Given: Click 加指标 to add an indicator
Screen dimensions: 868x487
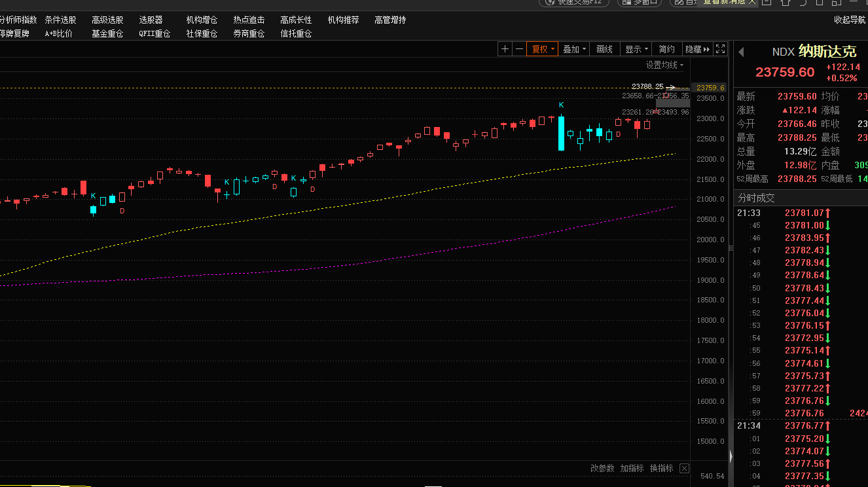Looking at the screenshot, I should [632, 468].
